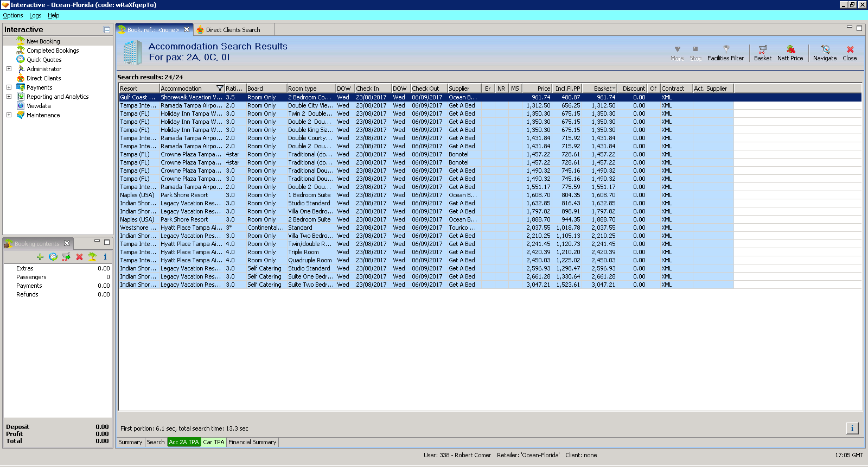Image resolution: width=868 pixels, height=467 pixels.
Task: Click the Act. Supplier column header
Action: pos(713,89)
